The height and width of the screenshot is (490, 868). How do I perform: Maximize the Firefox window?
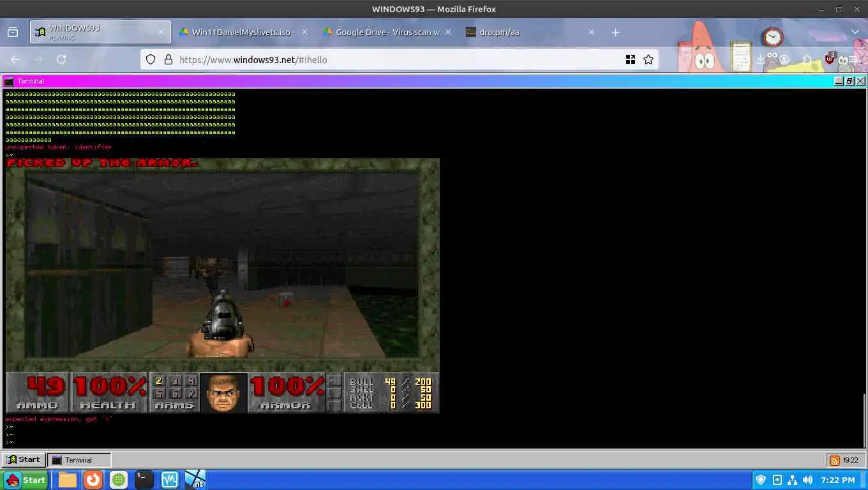pos(839,9)
